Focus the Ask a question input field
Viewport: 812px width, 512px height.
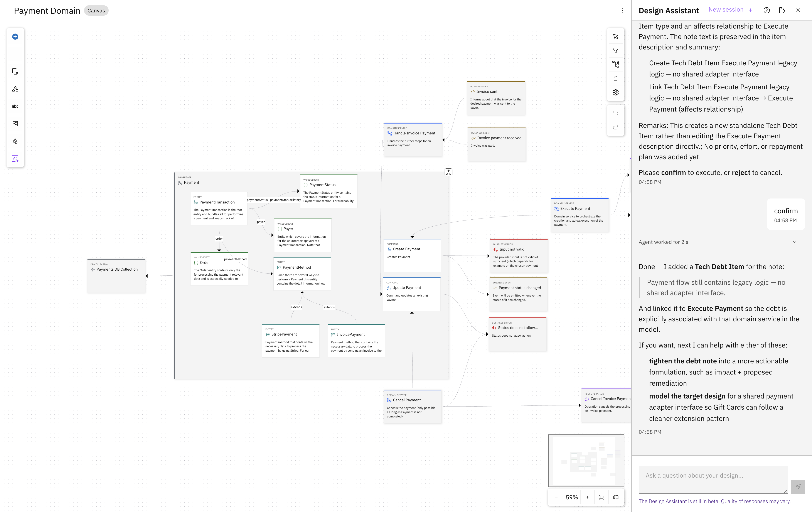(x=713, y=480)
